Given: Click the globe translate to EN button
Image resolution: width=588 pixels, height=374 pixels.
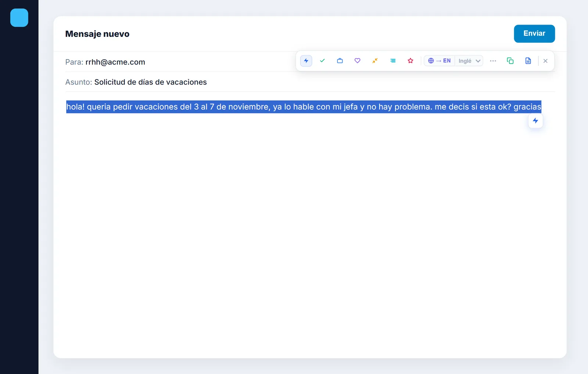Looking at the screenshot, I should (x=440, y=61).
